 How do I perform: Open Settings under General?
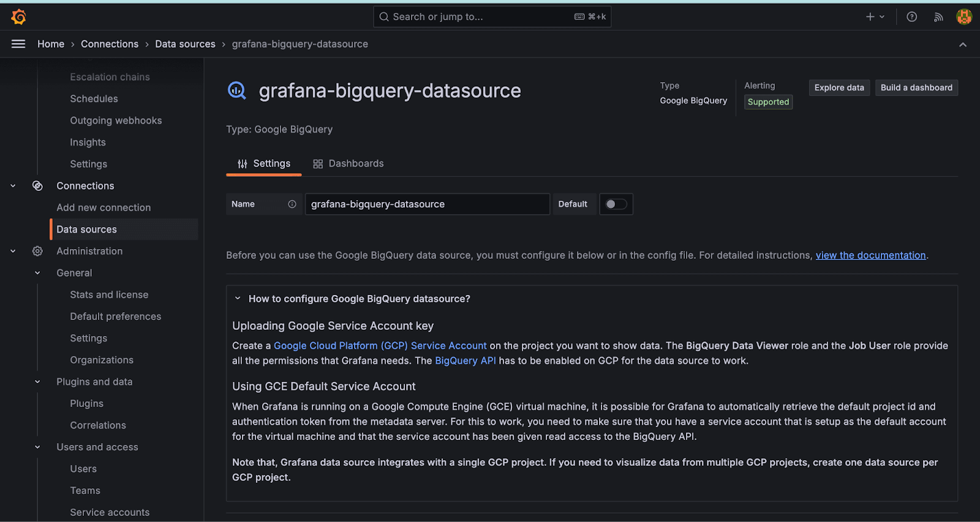88,338
